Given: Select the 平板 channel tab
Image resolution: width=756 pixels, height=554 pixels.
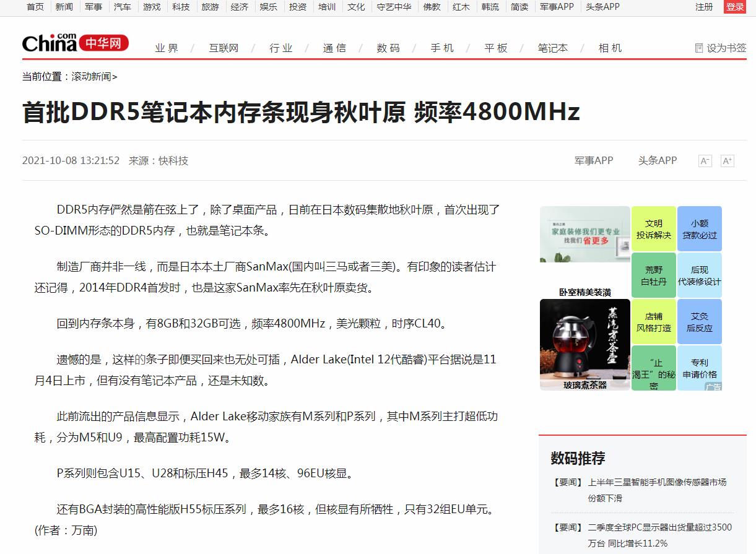Looking at the screenshot, I should click(496, 48).
